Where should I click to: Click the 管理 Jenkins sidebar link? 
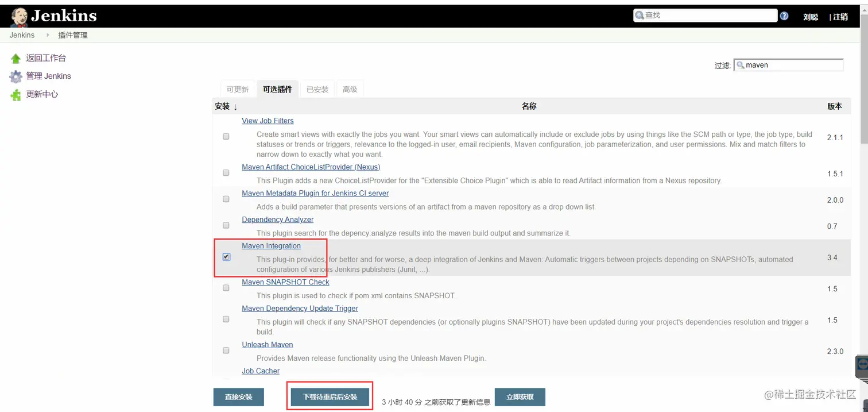tap(49, 76)
